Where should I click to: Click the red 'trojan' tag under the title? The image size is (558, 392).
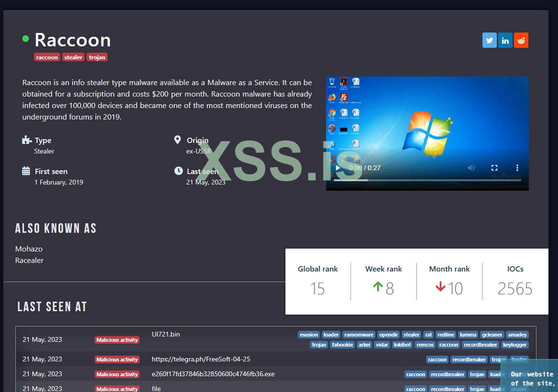pyautogui.click(x=97, y=57)
